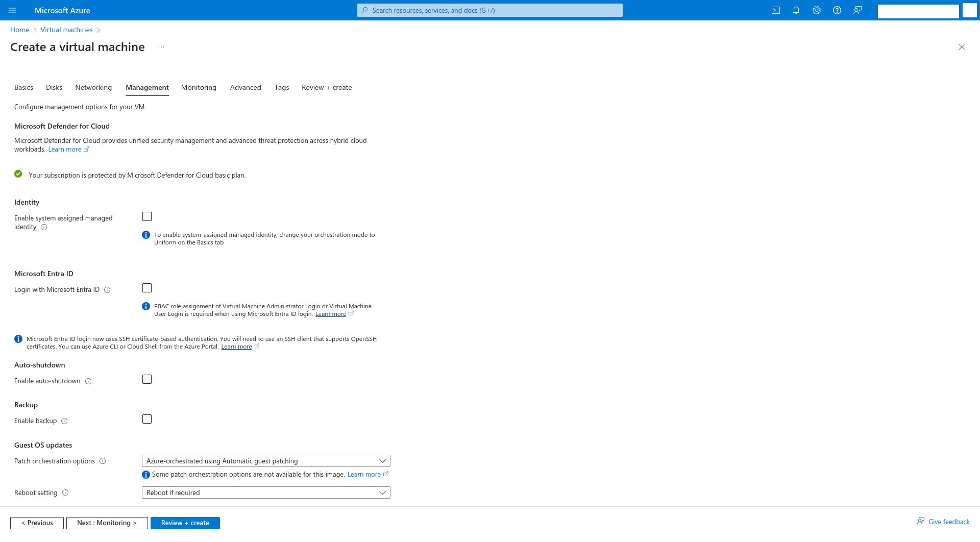Click Next : Monitoring button
This screenshot has width=980, height=542.
pyautogui.click(x=107, y=523)
